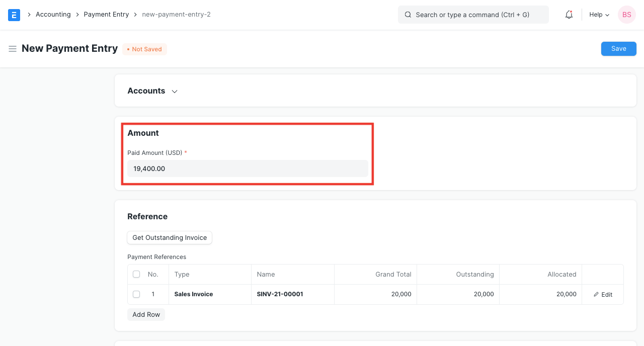Add a row to Payment References
This screenshot has height=346, width=644.
pos(146,314)
